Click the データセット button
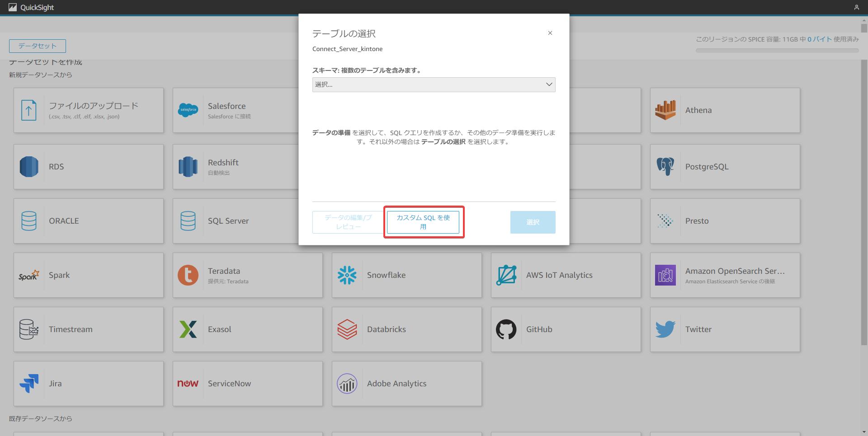The width and height of the screenshot is (868, 436). point(38,46)
